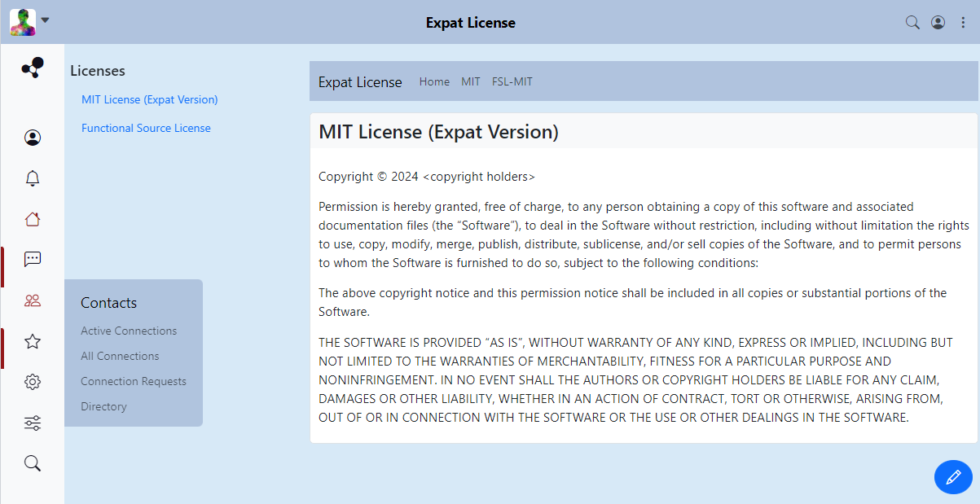Choose Connection Requests in Contacts menu
Viewport: 980px width, 504px height.
tap(134, 381)
